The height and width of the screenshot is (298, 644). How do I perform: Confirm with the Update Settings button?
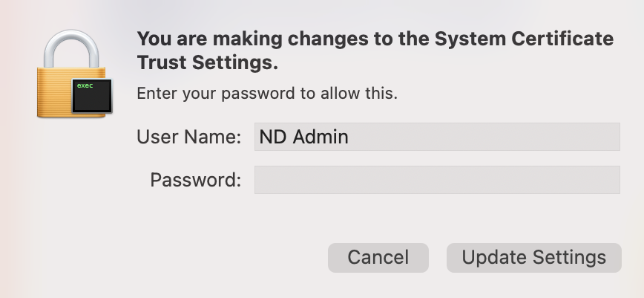point(533,257)
